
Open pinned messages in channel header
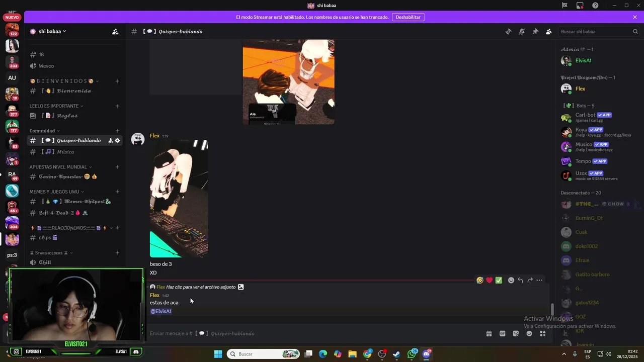535,31
